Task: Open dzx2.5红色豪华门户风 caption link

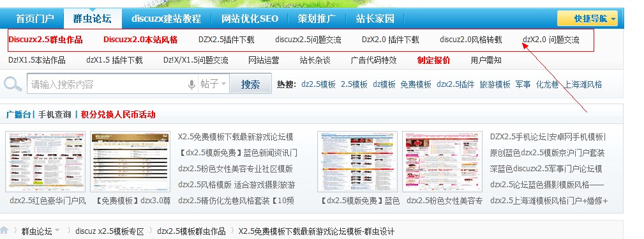Action: tap(48, 201)
